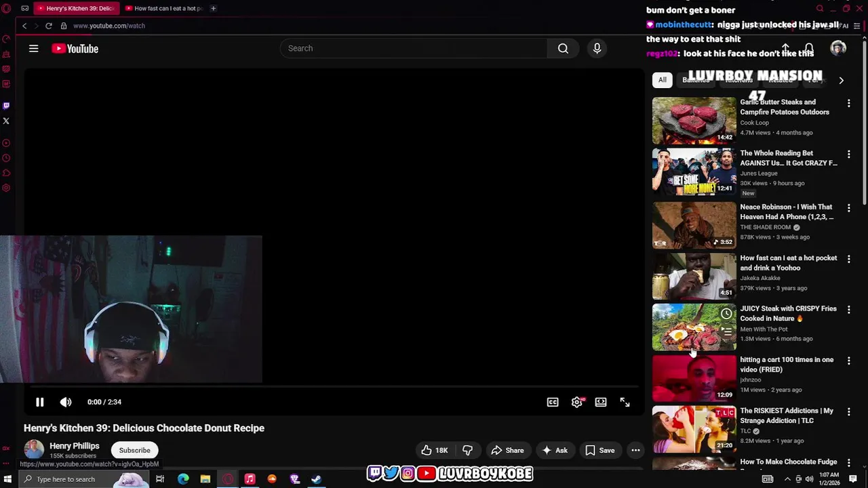868x488 pixels.
Task: Subscribe to Henry Phillips channel
Action: pos(134,450)
